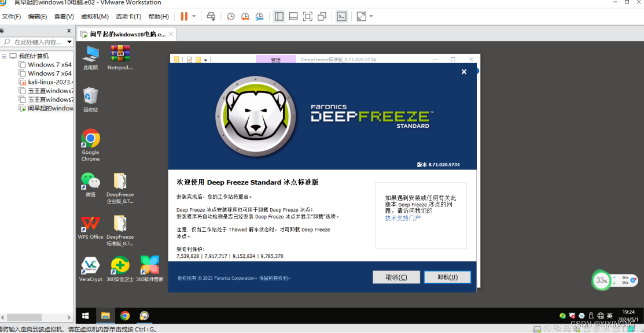Revert the virtual machine to its snapshot
The height and width of the screenshot is (333, 644).
[245, 16]
